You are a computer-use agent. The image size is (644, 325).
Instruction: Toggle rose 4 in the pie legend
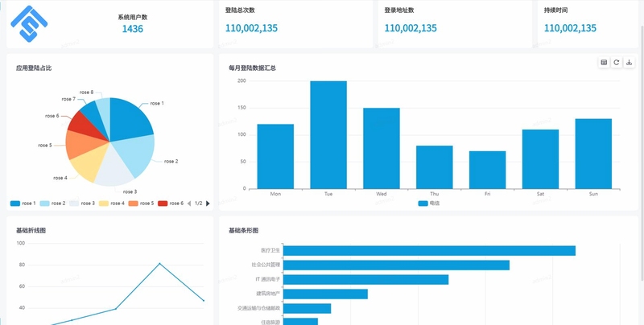(x=112, y=203)
